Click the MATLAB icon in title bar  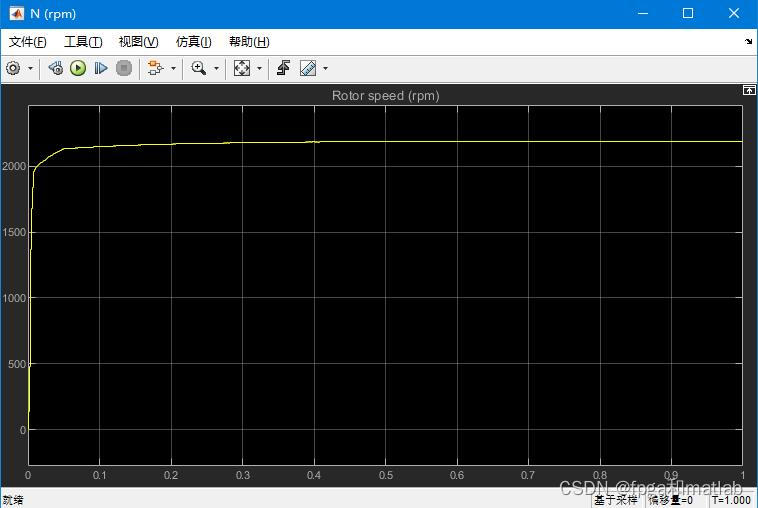coord(16,14)
